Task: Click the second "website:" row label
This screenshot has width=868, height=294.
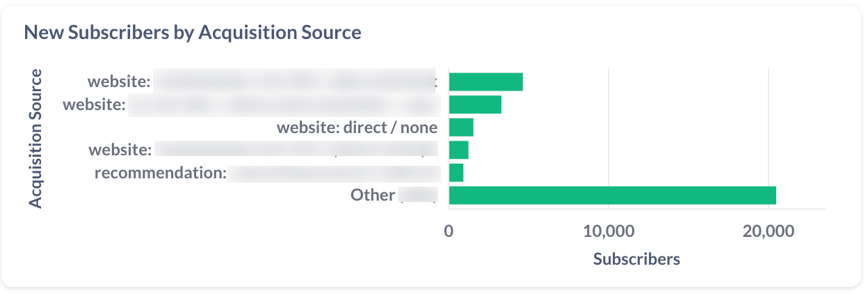Action: [94, 105]
